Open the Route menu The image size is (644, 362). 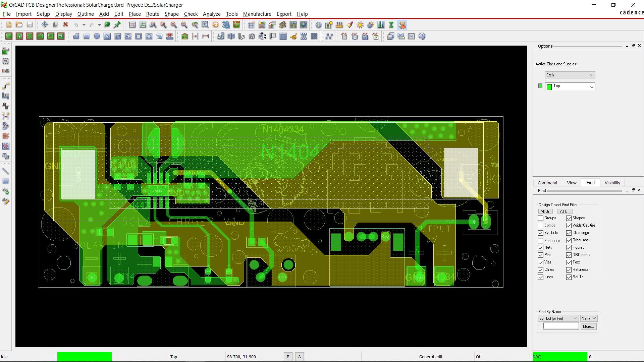tap(153, 14)
